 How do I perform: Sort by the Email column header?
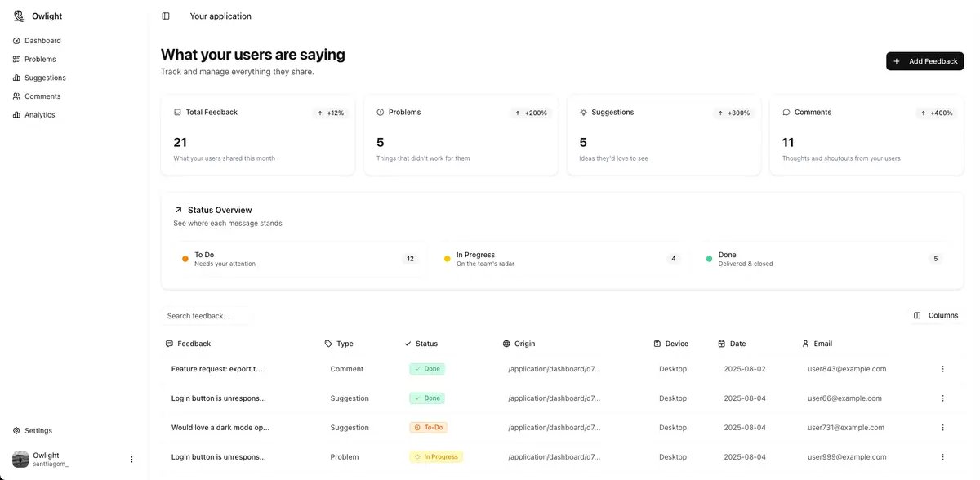[817, 344]
